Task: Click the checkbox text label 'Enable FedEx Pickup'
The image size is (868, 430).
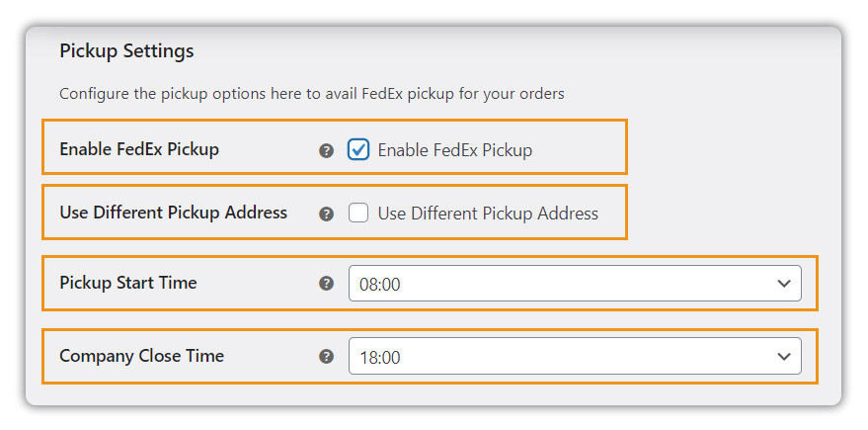Action: tap(454, 150)
